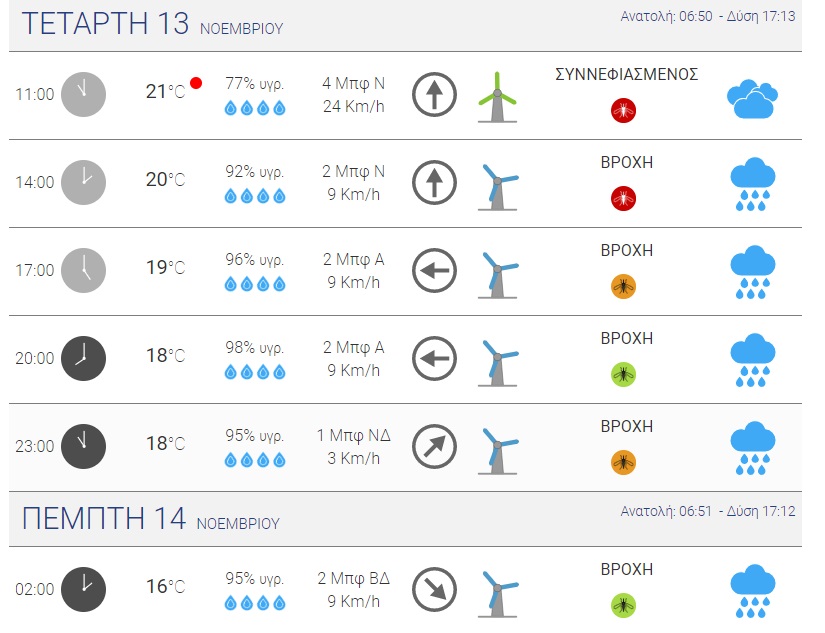Click the southwest wind arrow at 23:00
Image resolution: width=825 pixels, height=633 pixels.
[x=434, y=446]
